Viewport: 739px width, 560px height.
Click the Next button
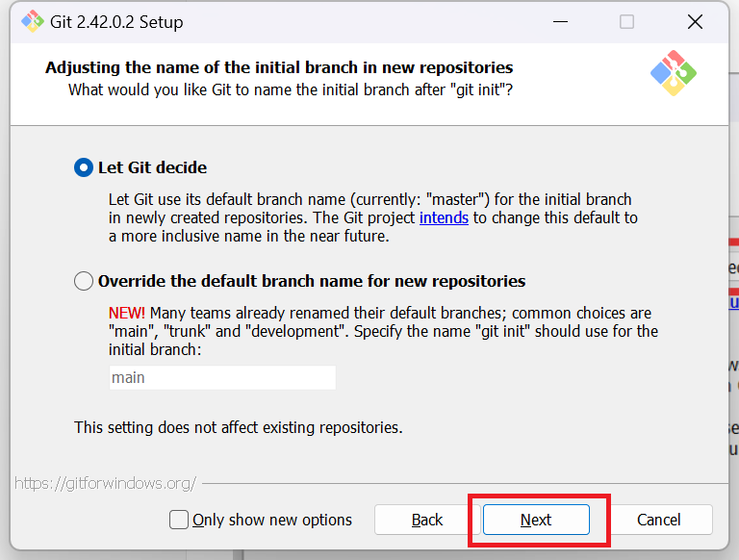536,520
